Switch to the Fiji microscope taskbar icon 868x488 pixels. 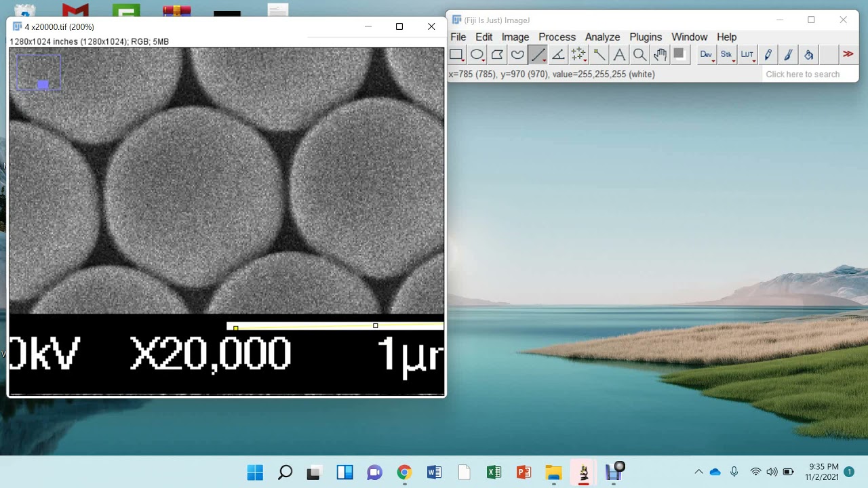click(583, 472)
